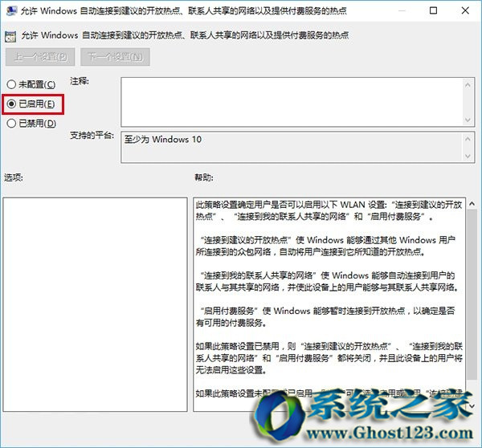Minimize the policy settings window

point(402,10)
